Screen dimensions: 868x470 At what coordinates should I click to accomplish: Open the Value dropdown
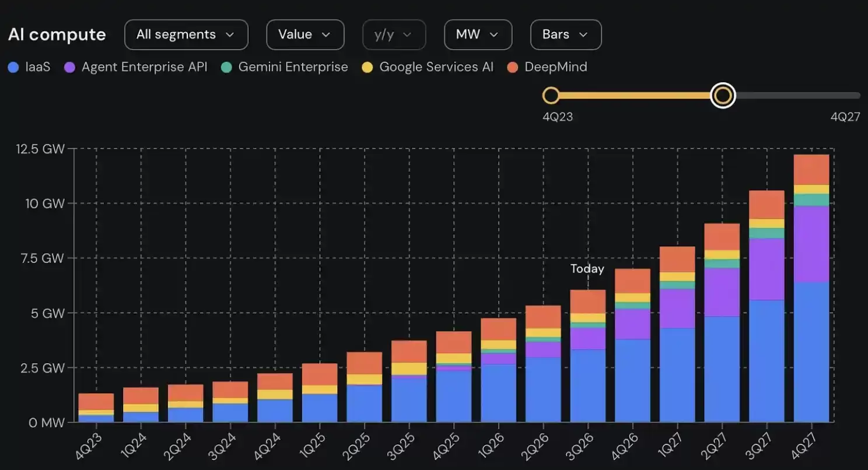[x=305, y=34]
